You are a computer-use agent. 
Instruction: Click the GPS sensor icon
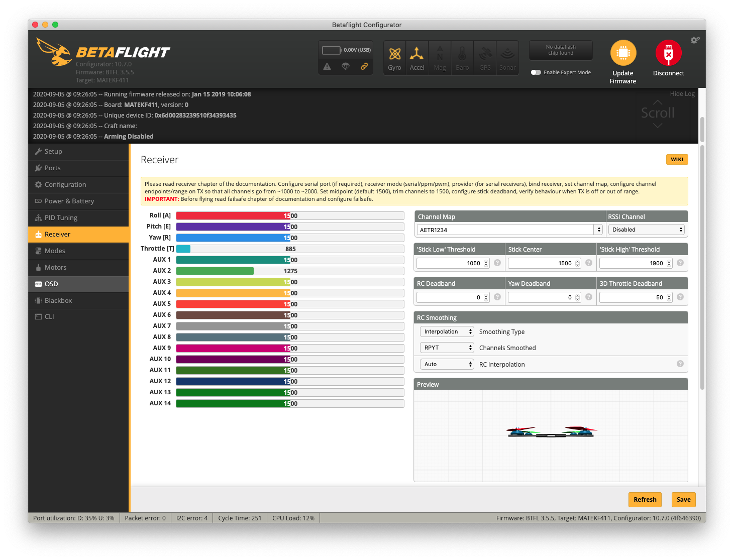point(485,58)
